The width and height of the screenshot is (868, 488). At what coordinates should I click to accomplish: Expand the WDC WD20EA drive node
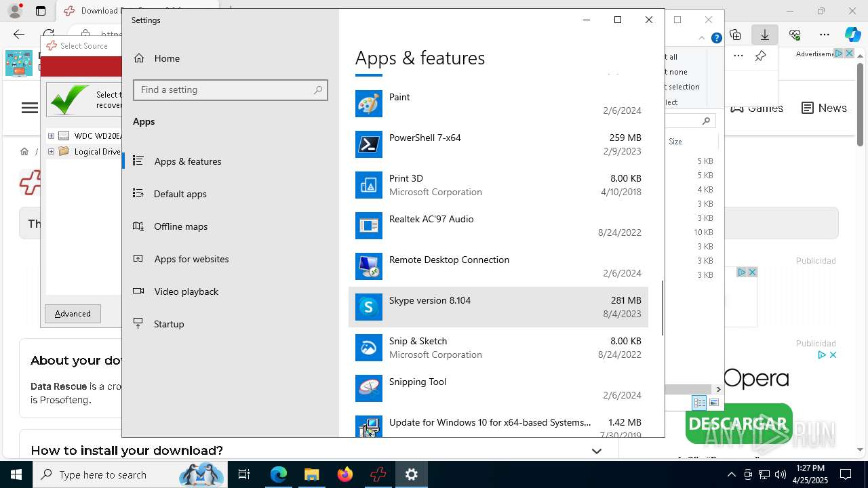tap(51, 136)
